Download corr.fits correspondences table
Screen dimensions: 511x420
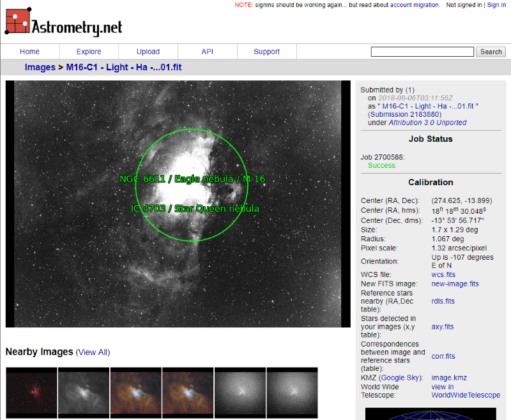click(x=443, y=356)
